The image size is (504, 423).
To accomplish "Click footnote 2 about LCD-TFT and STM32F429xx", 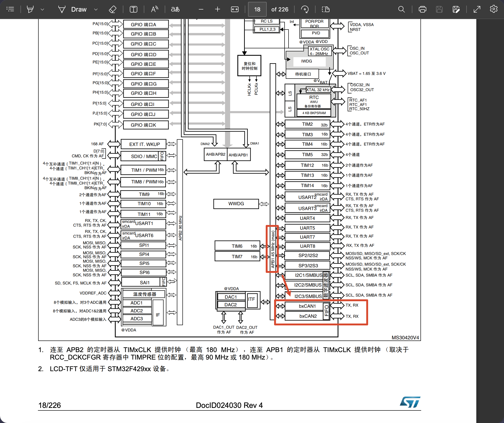I will tap(104, 369).
